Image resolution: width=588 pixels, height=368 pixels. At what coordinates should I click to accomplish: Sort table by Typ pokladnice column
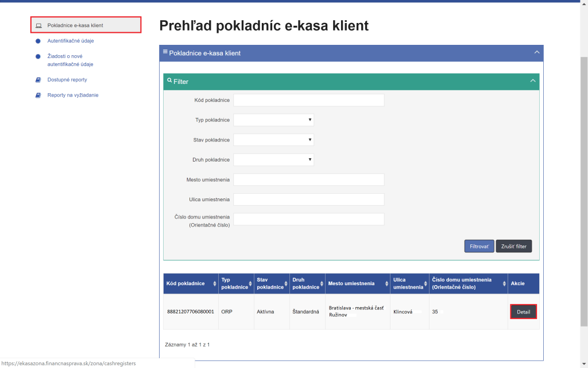[236, 283]
